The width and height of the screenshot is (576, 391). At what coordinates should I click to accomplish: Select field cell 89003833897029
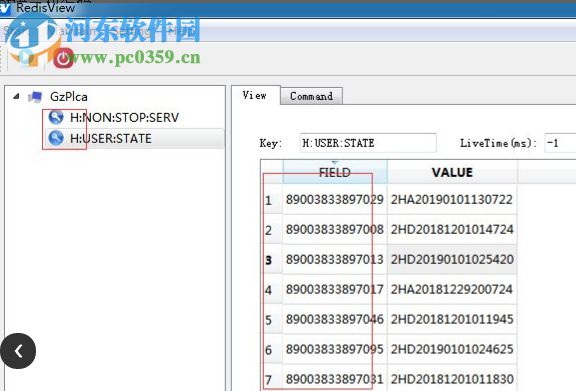click(335, 200)
